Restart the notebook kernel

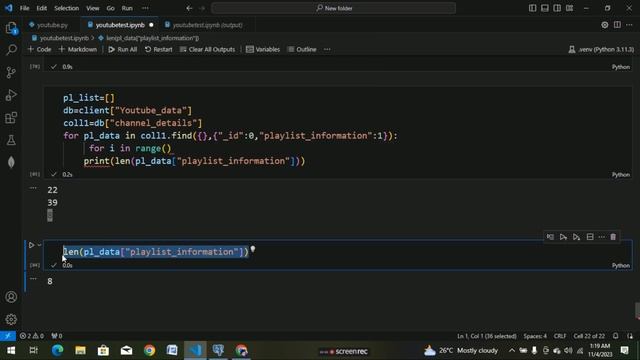coord(158,49)
